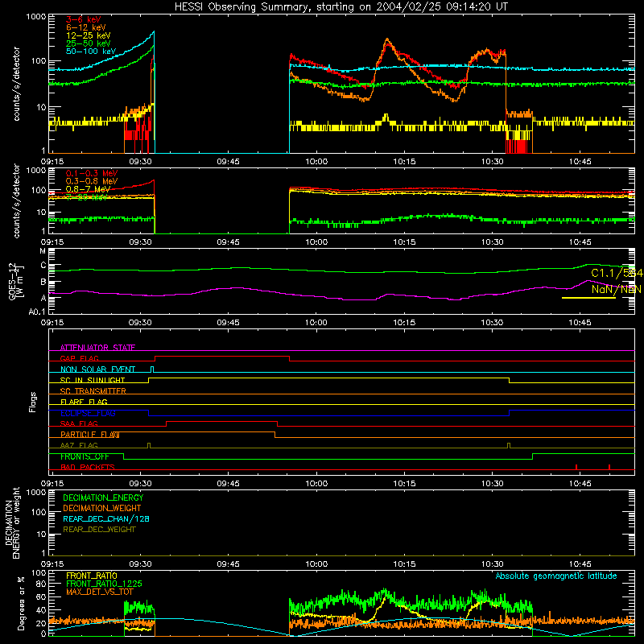This screenshot has width=644, height=644.
Task: Click the PARTICLE_FLAG label
Action: [90, 434]
